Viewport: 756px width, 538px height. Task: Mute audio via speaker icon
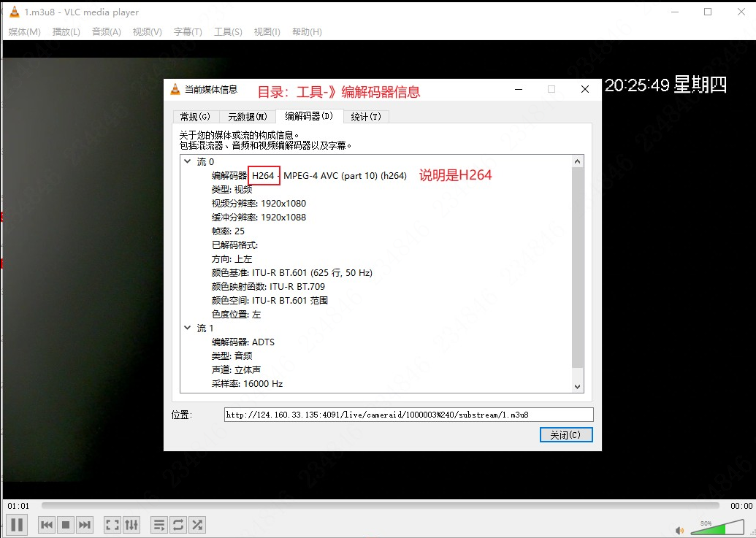coord(680,530)
